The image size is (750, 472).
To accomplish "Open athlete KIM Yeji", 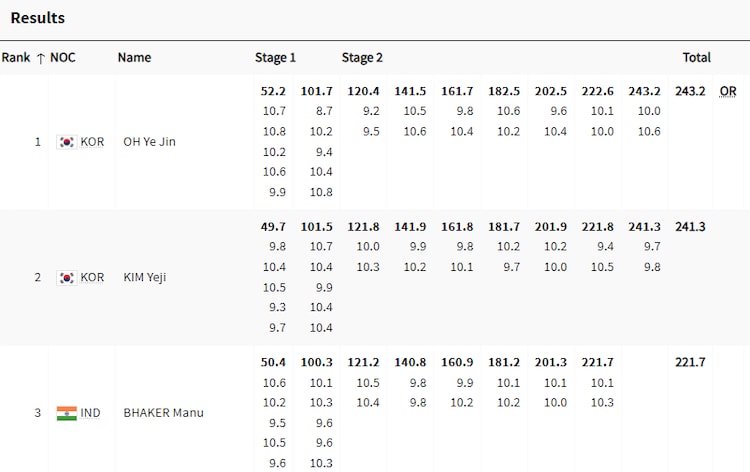I will click(x=145, y=277).
